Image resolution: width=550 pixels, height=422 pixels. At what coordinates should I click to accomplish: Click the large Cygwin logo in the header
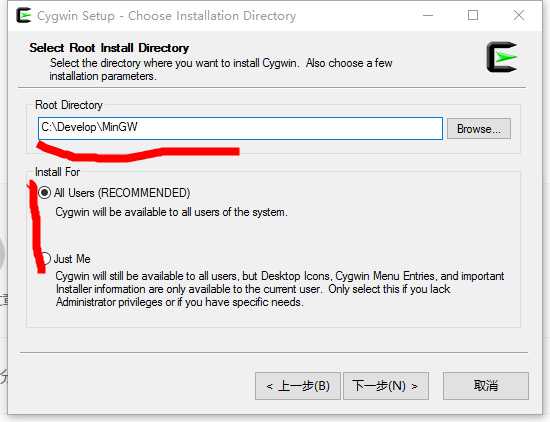coord(502,57)
